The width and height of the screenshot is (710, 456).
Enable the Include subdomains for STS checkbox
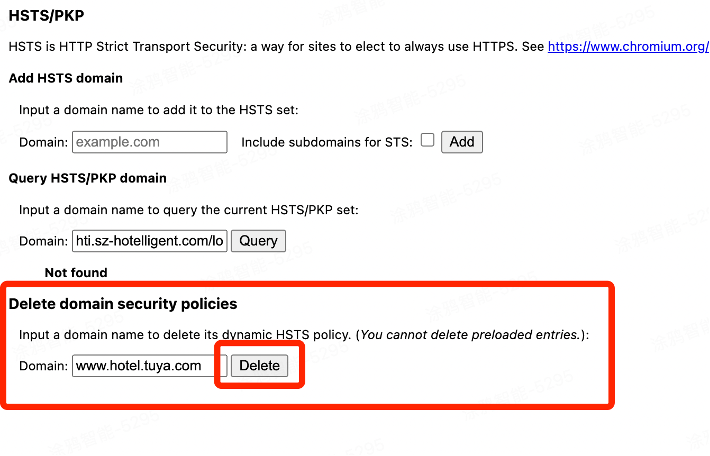coord(427,141)
